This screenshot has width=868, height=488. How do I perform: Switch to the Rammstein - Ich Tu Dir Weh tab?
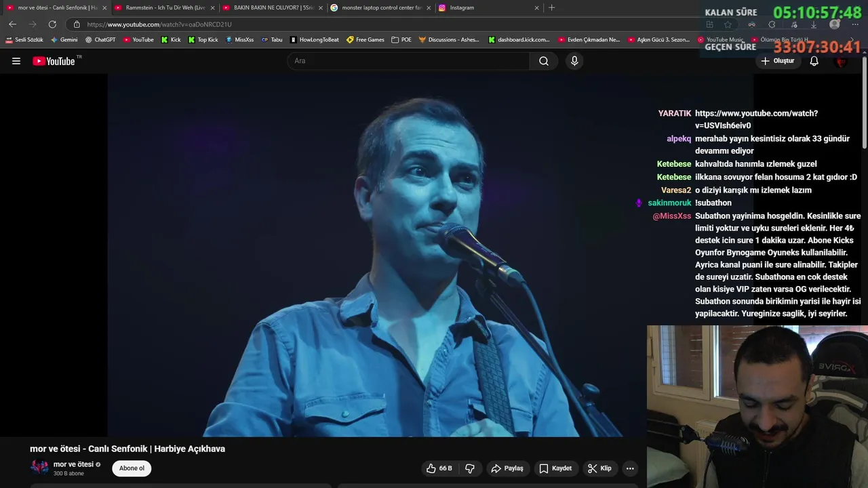[164, 7]
